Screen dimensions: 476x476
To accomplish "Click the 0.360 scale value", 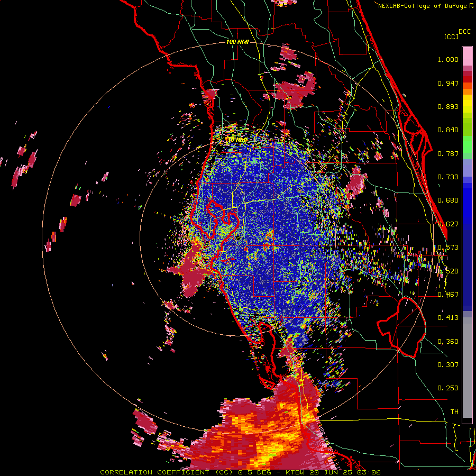I will coord(448,342).
